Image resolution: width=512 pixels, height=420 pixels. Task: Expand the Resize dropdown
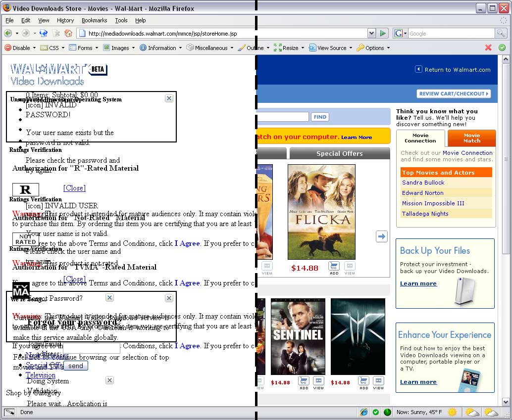(x=289, y=47)
